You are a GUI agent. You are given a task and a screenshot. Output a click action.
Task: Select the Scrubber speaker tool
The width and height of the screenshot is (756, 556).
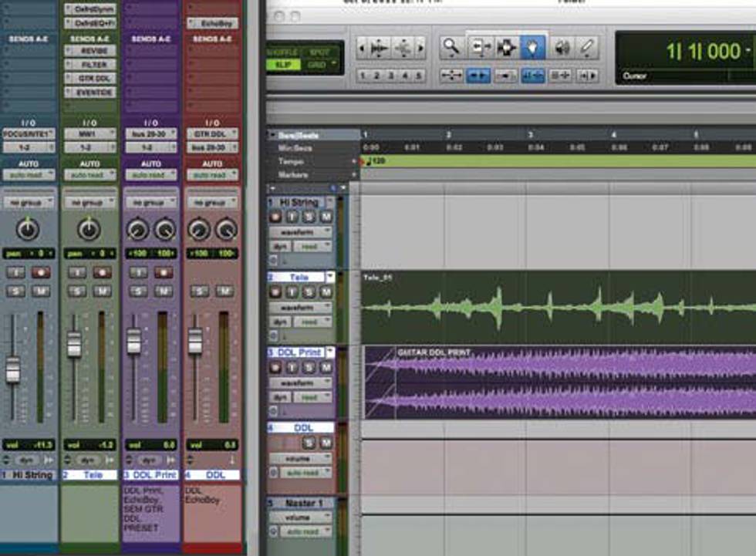(562, 47)
